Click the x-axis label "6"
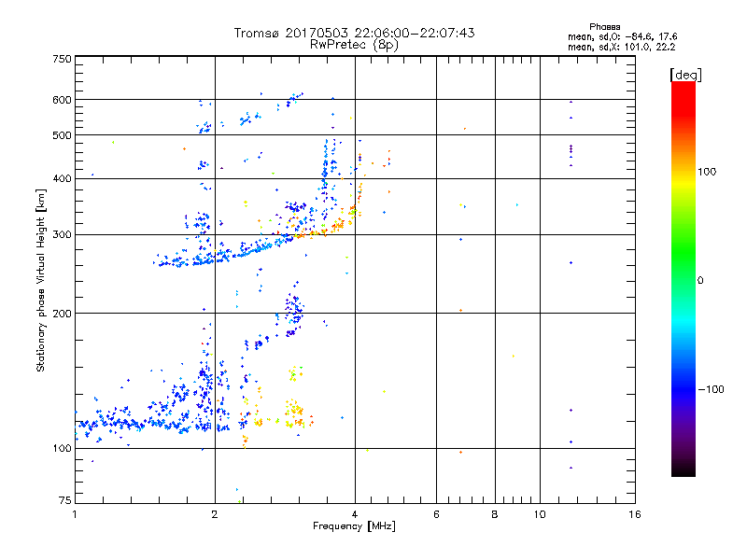Image resolution: width=747 pixels, height=560 pixels. (436, 514)
